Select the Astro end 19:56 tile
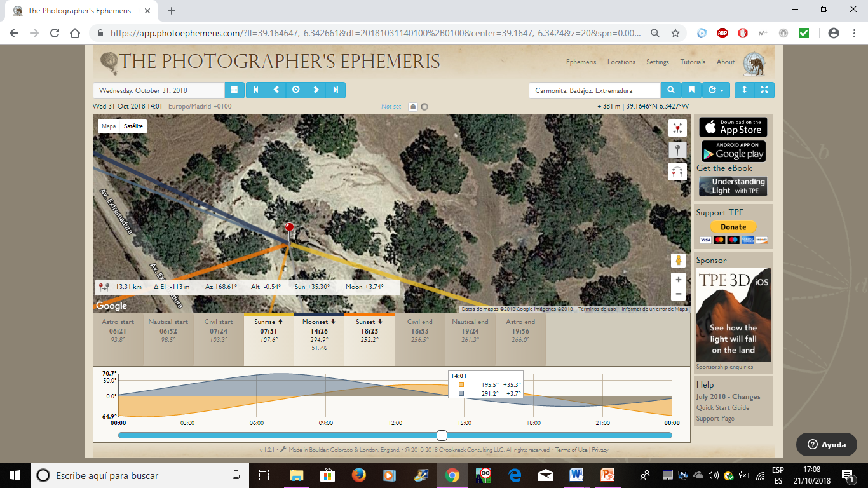 tap(520, 339)
